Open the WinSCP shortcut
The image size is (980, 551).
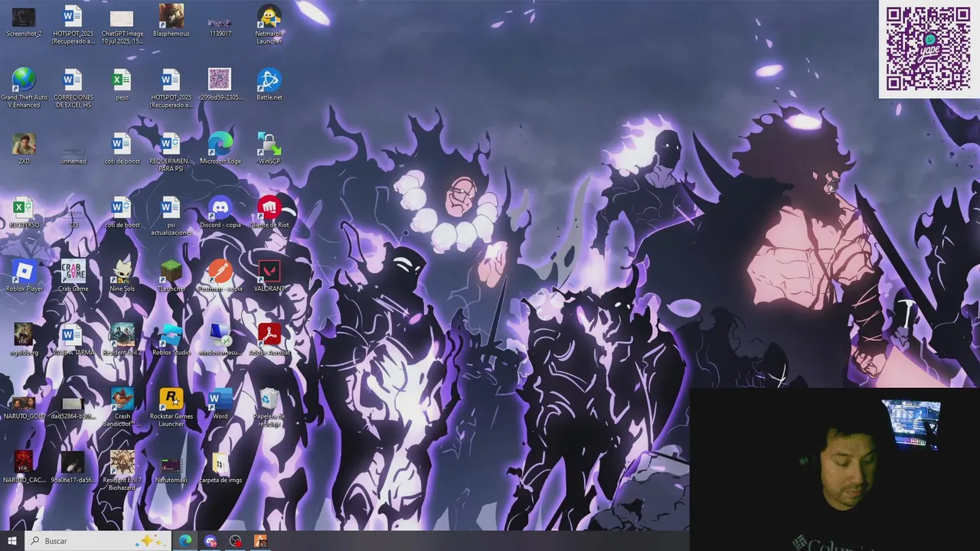pos(269,148)
